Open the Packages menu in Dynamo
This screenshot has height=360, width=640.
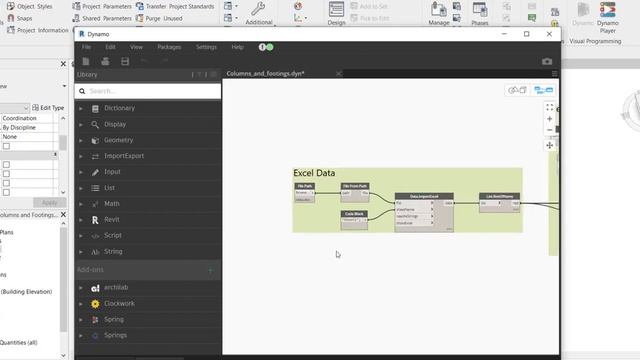(169, 47)
